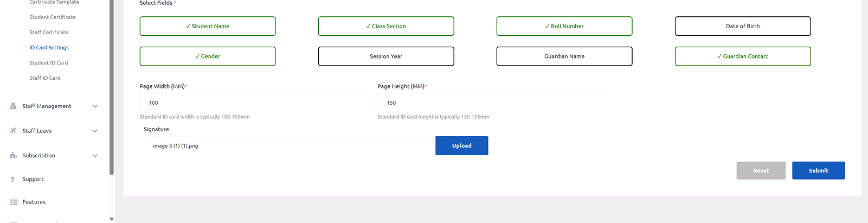
Task: Expand the Staff Management menu chevron
Action: (x=95, y=106)
